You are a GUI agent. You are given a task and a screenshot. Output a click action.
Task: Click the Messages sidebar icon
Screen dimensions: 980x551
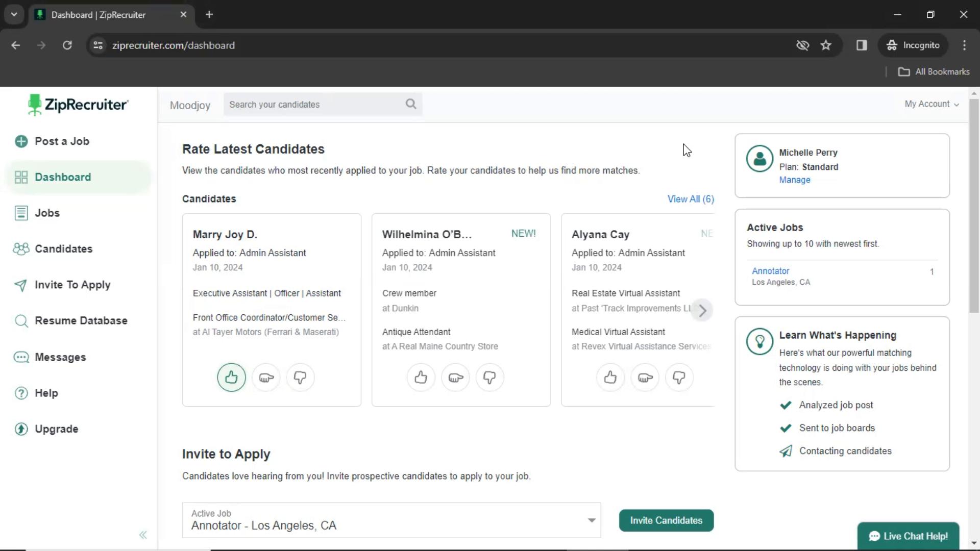[x=21, y=357]
